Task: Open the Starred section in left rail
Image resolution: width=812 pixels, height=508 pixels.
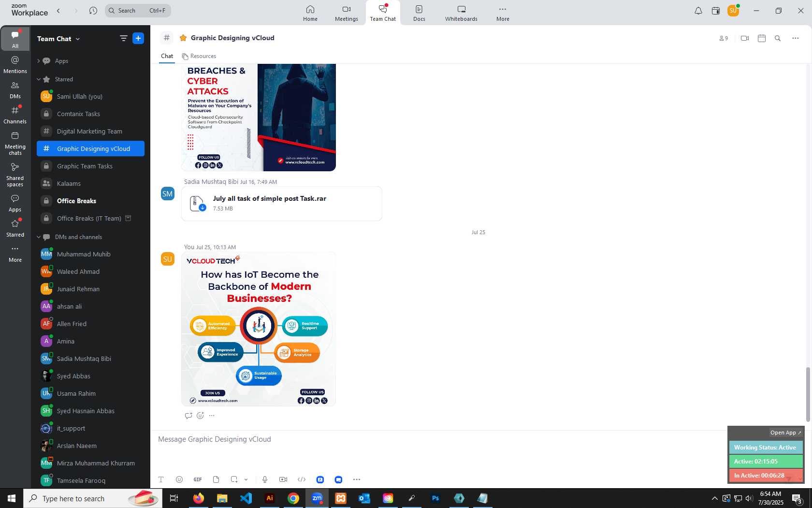Action: pyautogui.click(x=15, y=228)
